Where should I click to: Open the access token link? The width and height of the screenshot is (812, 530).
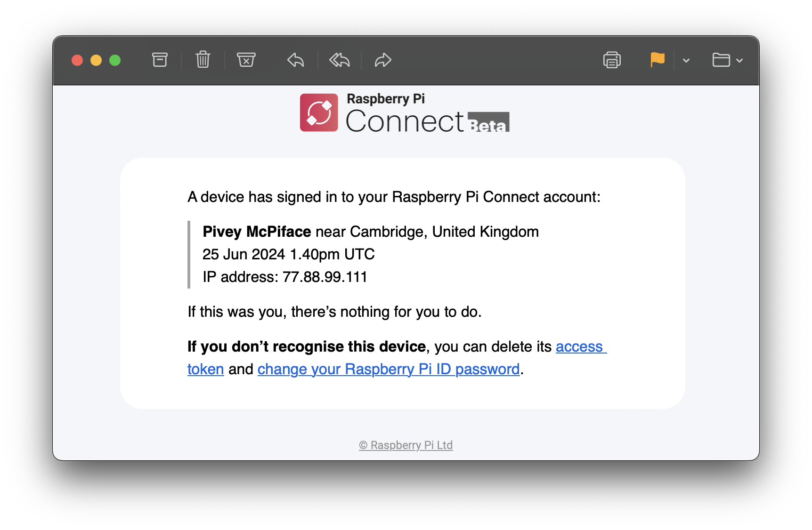[581, 346]
